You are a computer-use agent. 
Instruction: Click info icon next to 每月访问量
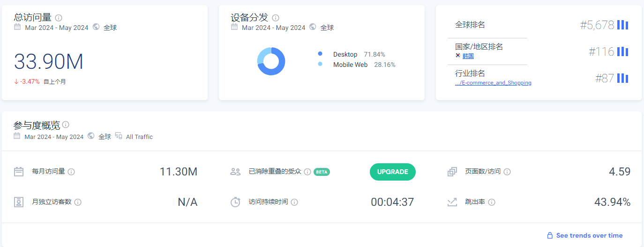71,172
